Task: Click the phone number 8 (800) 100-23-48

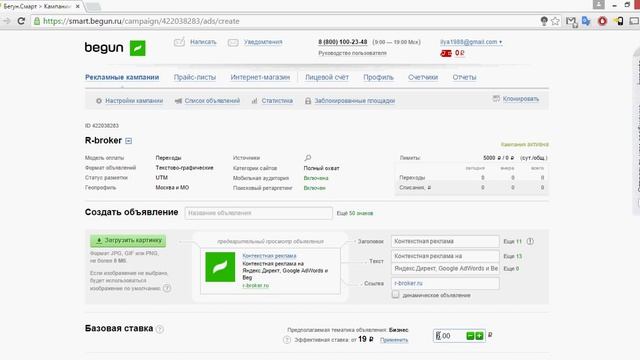Action: [343, 42]
